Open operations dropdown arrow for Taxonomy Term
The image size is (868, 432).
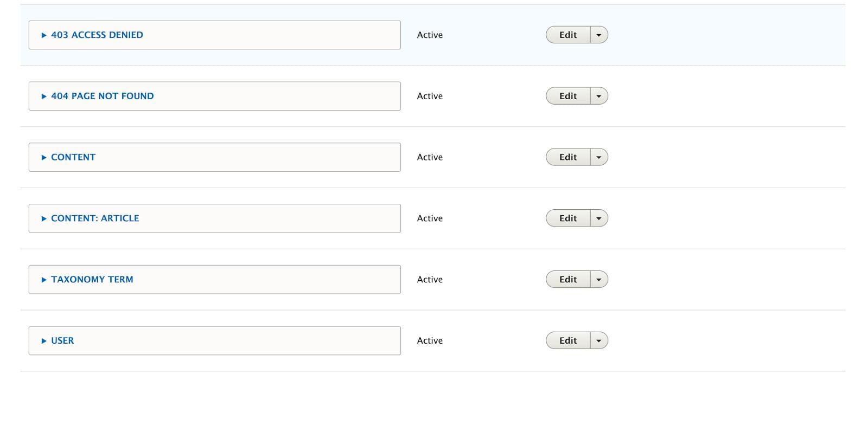coord(599,280)
